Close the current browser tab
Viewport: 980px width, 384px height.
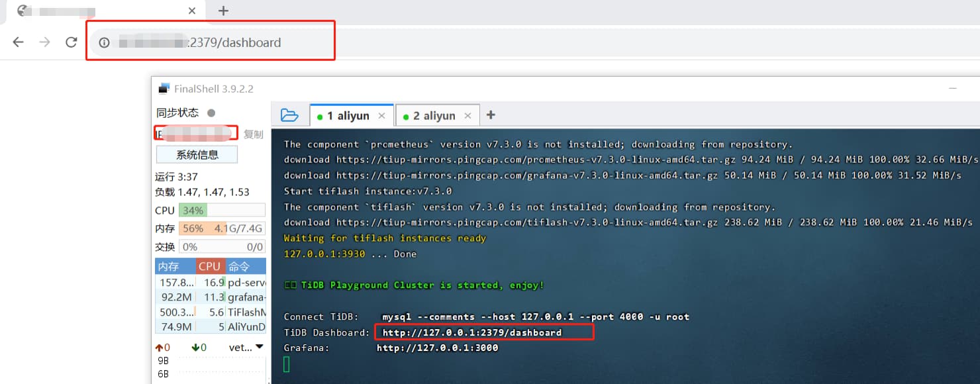click(192, 11)
